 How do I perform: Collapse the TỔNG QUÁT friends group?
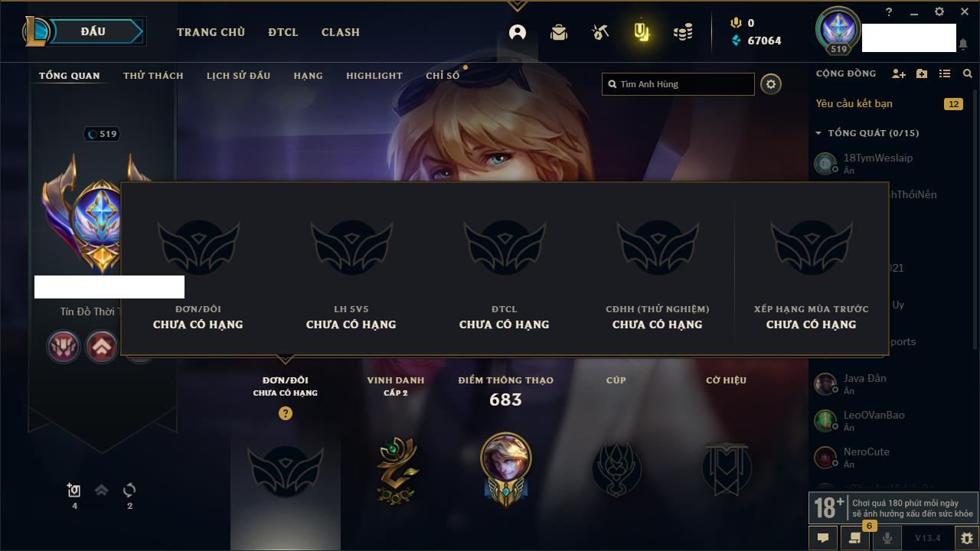[x=818, y=133]
